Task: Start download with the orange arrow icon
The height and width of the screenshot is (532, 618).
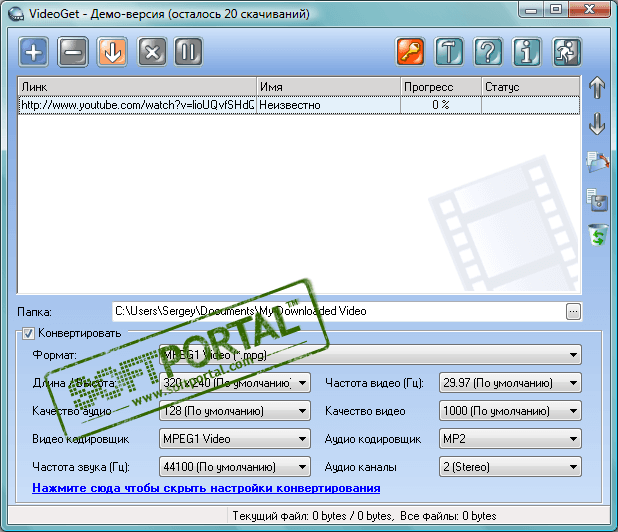Action: tap(112, 52)
